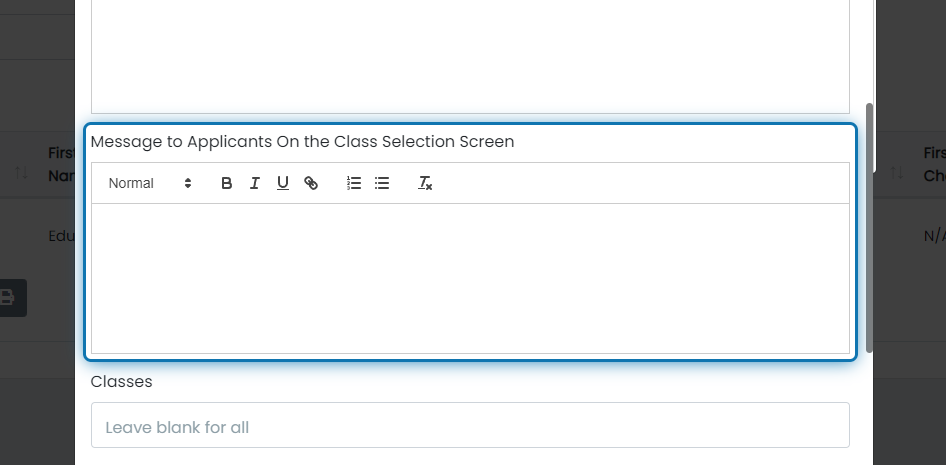The width and height of the screenshot is (946, 465).
Task: Click the Message to Applicants label text
Action: pos(302,142)
